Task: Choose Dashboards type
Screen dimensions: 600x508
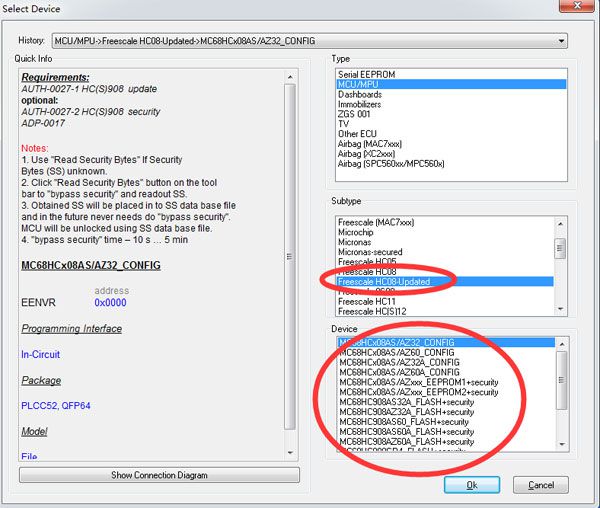Action: tap(451, 94)
